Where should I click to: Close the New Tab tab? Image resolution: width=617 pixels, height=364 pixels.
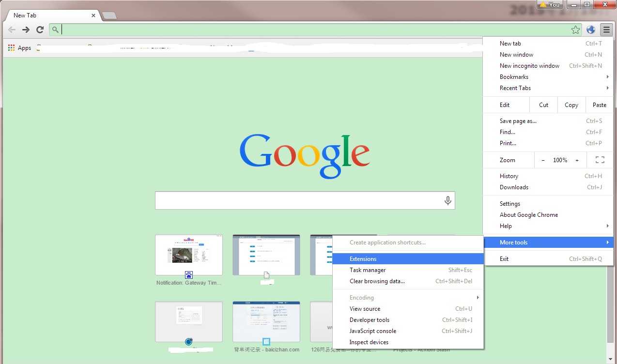(93, 15)
